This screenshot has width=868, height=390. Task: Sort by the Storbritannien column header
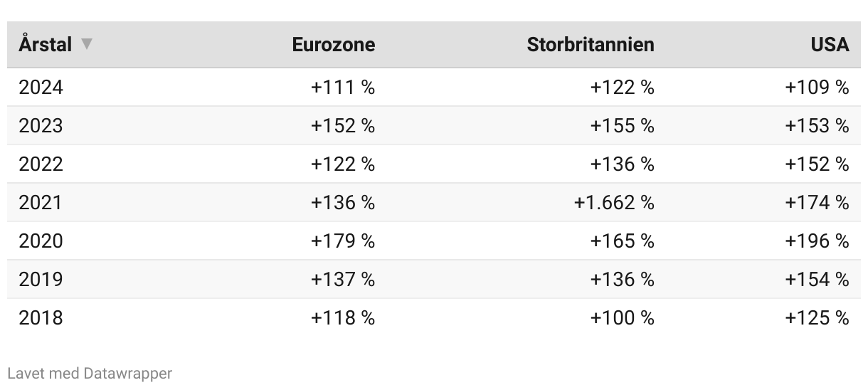point(591,44)
